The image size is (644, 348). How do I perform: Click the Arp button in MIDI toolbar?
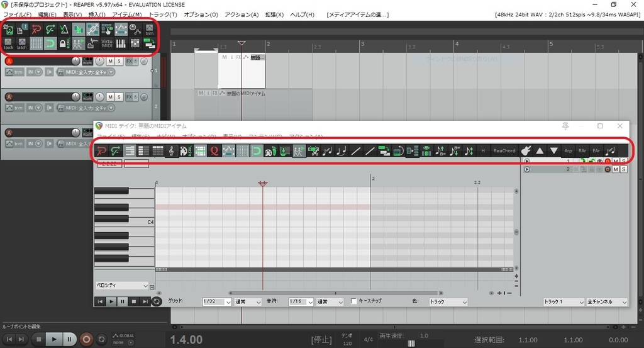coord(568,151)
